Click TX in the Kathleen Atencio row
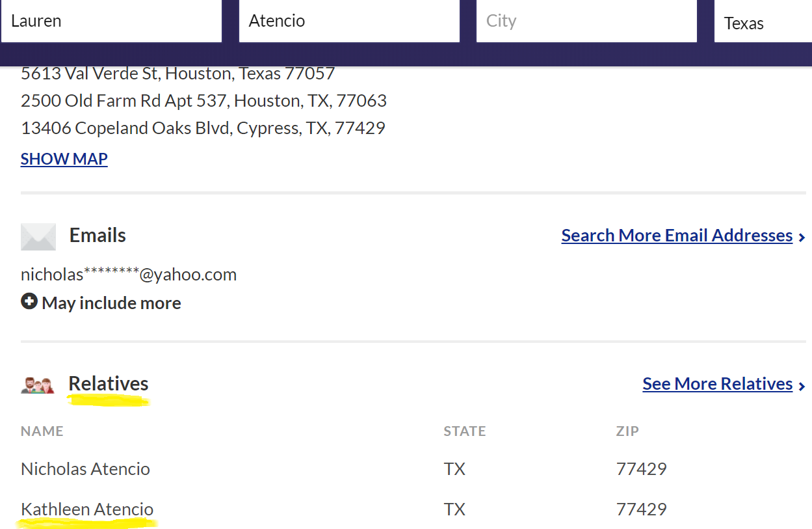This screenshot has width=812, height=529. [454, 509]
